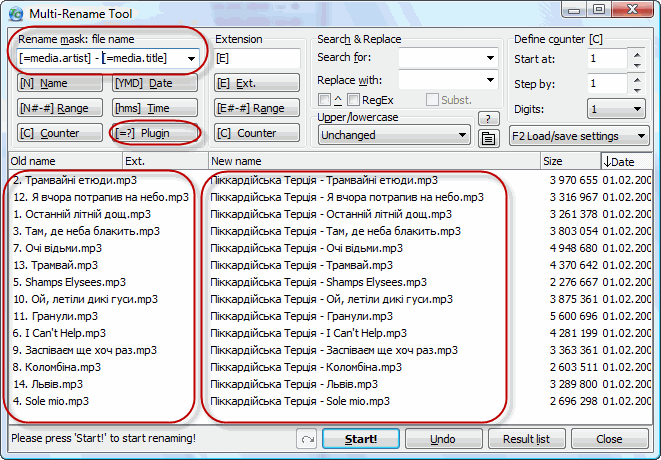
Task: Open the Upper/lowercase Unchanged dropdown
Action: pyautogui.click(x=394, y=135)
